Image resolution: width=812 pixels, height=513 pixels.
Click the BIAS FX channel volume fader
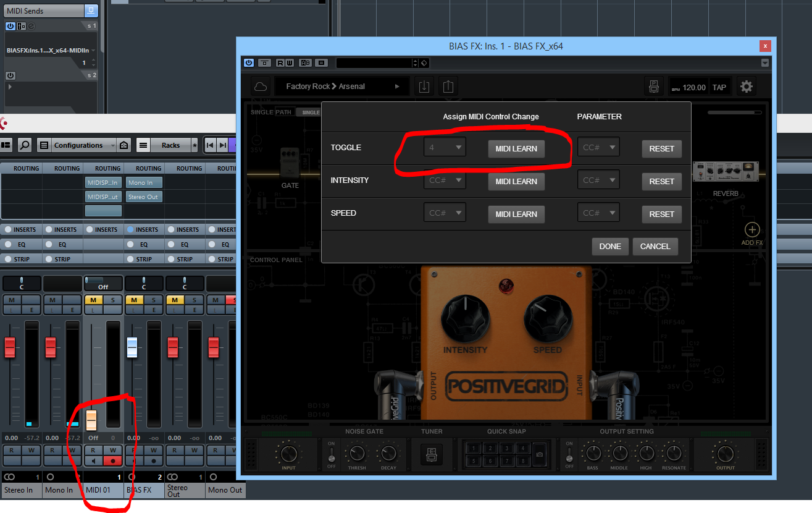coord(132,347)
